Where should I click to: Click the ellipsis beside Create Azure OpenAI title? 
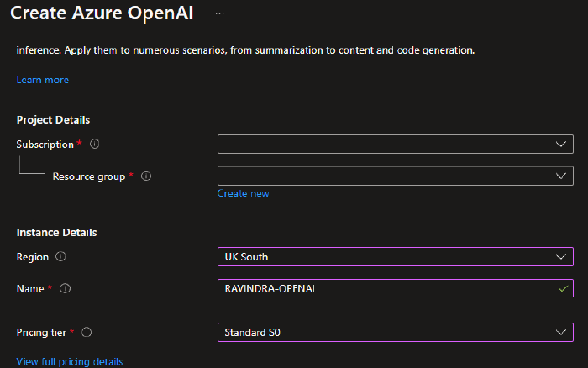(x=219, y=14)
